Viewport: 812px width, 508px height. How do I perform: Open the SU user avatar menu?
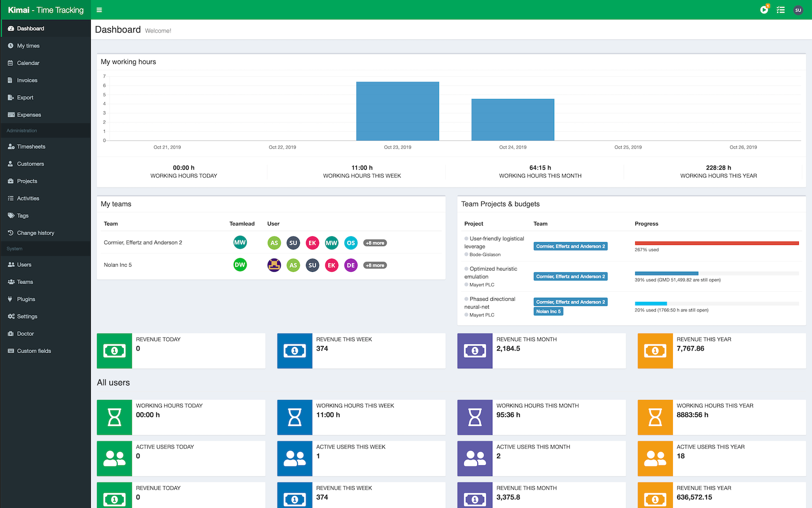click(798, 10)
